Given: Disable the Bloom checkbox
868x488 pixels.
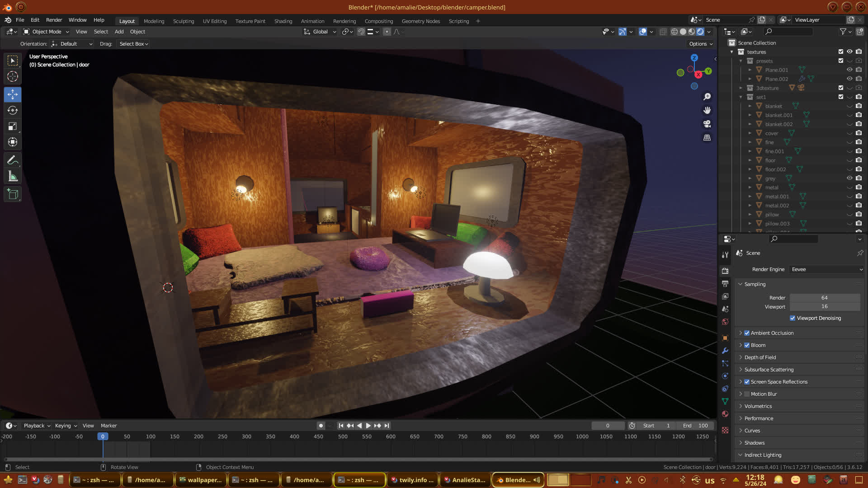Looking at the screenshot, I should (747, 345).
